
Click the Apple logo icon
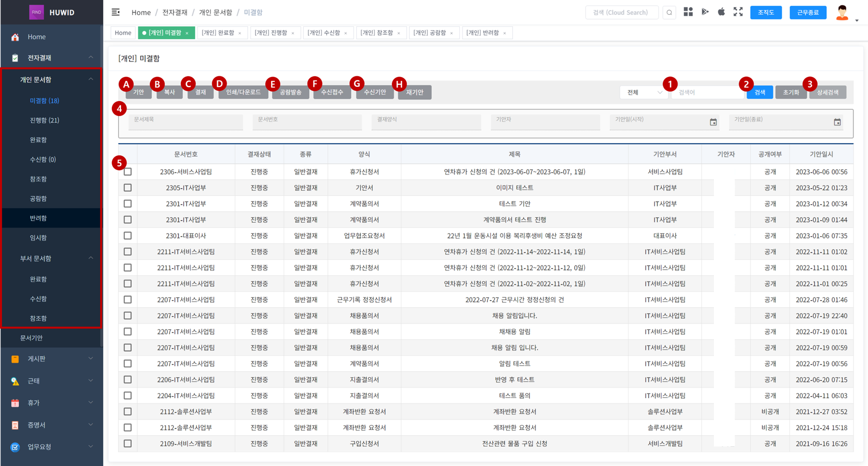[721, 12]
